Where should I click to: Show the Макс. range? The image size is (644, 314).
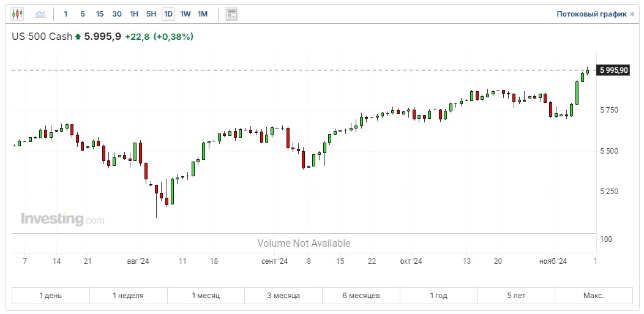pos(594,296)
